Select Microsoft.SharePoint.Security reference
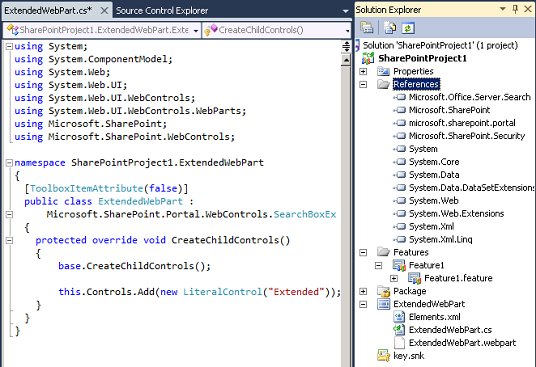The width and height of the screenshot is (536, 367). coord(467,136)
